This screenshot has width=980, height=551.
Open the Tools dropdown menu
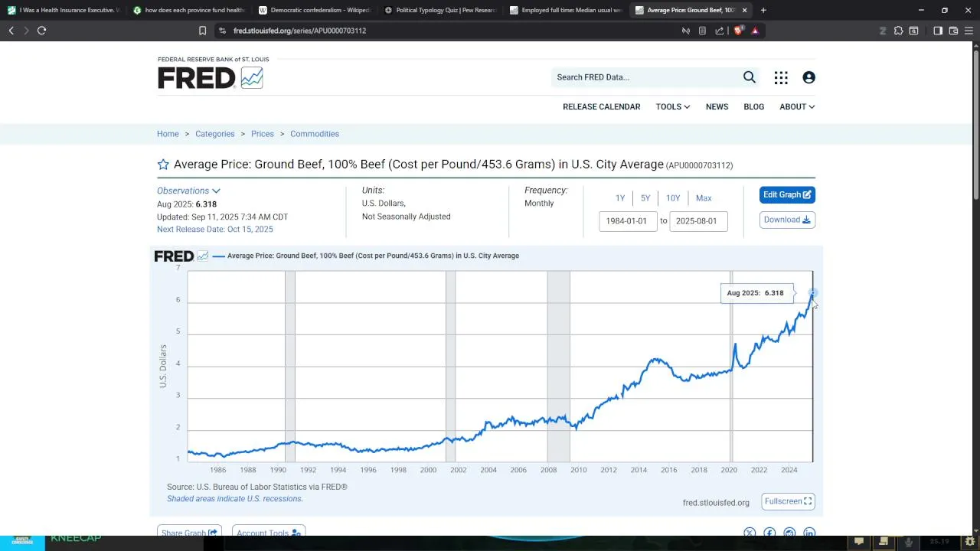(672, 106)
